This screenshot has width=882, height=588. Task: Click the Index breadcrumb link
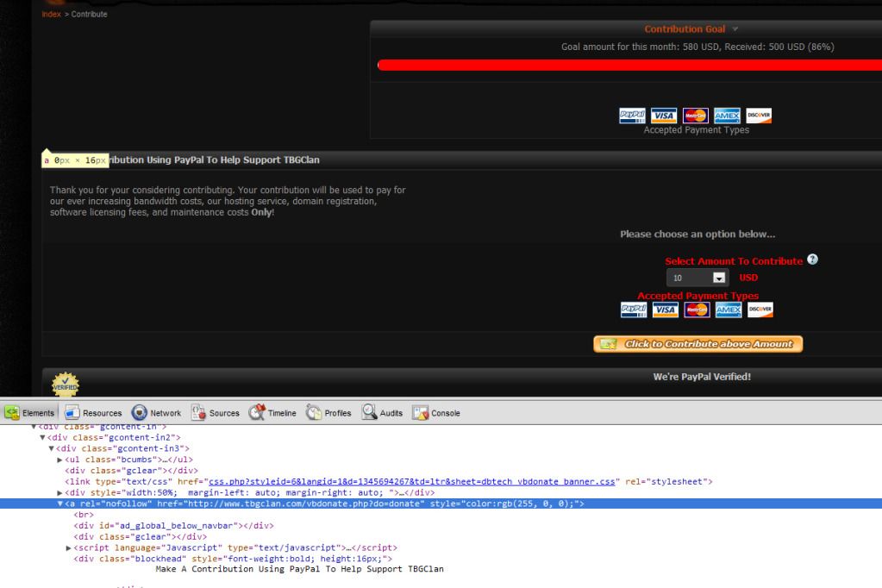[51, 14]
